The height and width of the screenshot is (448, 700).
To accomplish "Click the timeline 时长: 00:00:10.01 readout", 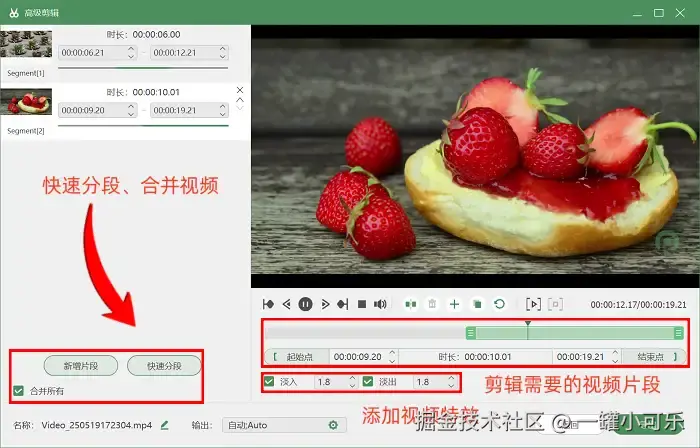I will pos(475,357).
